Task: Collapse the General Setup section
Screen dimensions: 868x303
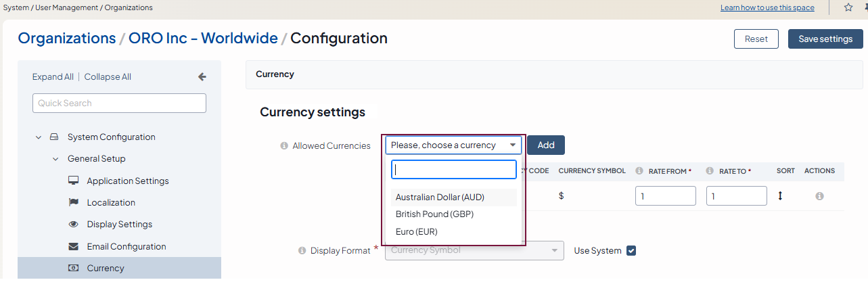Action: (x=55, y=159)
